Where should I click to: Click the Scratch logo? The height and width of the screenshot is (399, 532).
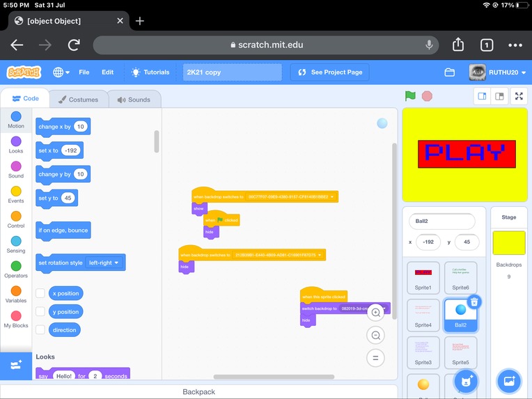click(24, 72)
